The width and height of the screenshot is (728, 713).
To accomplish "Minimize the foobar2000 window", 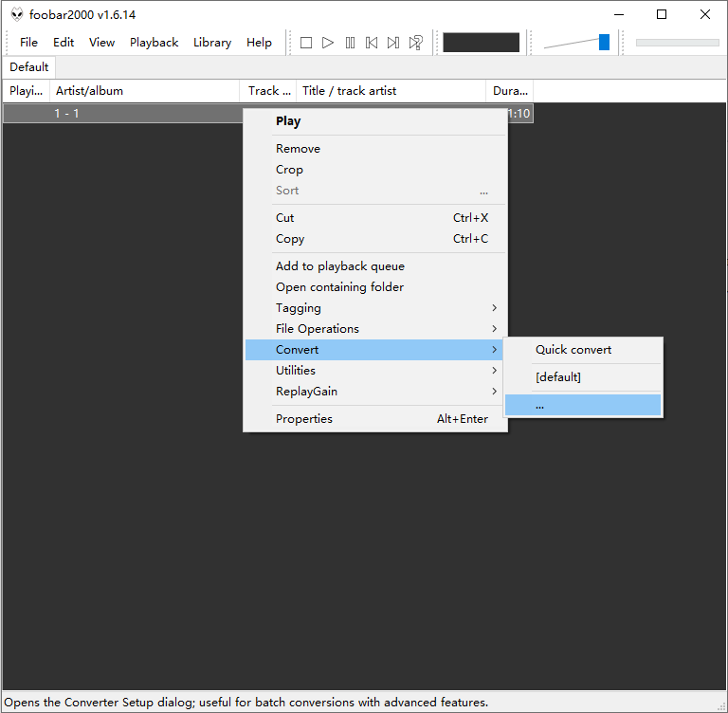I will (x=619, y=14).
